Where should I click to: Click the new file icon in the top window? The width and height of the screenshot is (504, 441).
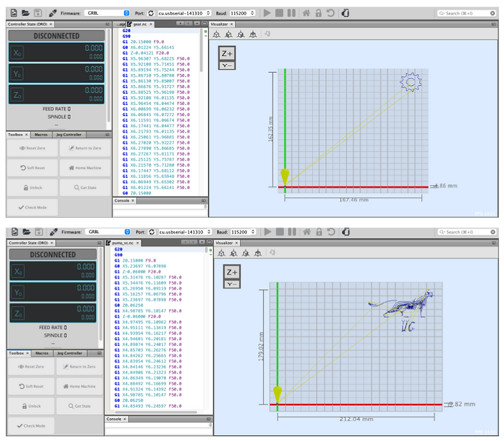point(14,13)
